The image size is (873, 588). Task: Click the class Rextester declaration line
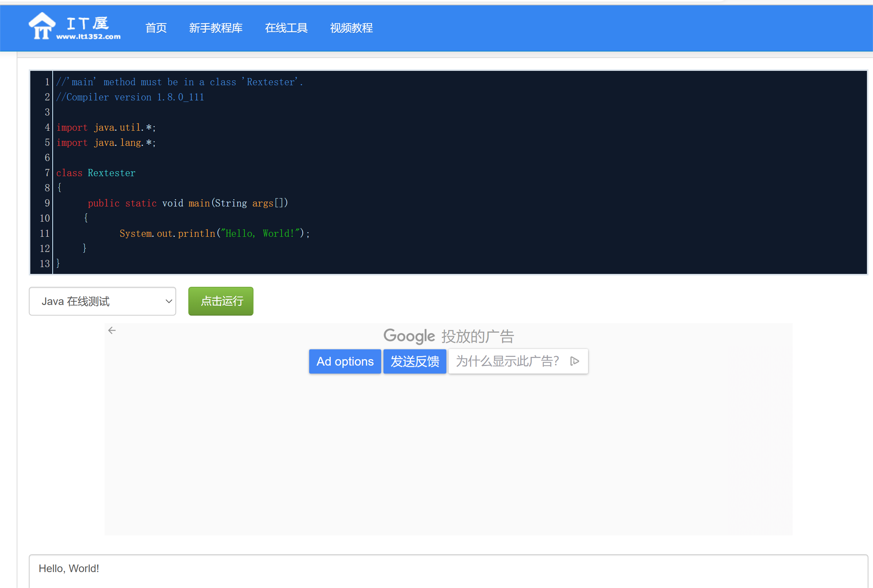[x=96, y=173]
